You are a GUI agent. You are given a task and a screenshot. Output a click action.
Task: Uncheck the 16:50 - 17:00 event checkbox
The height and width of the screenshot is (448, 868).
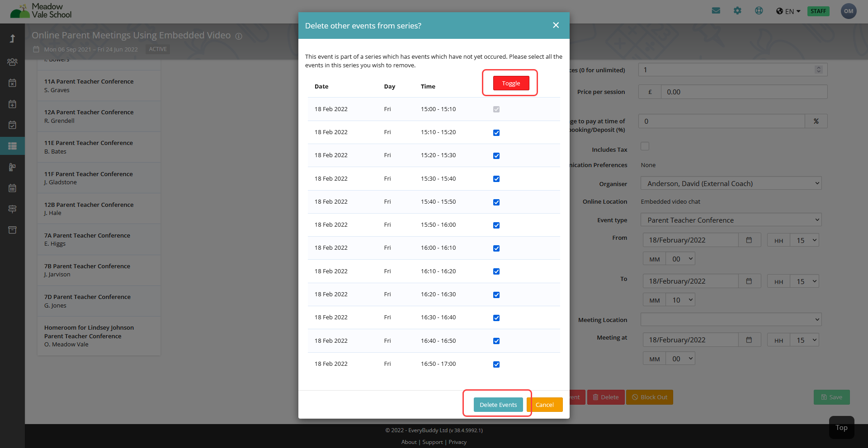[496, 364]
